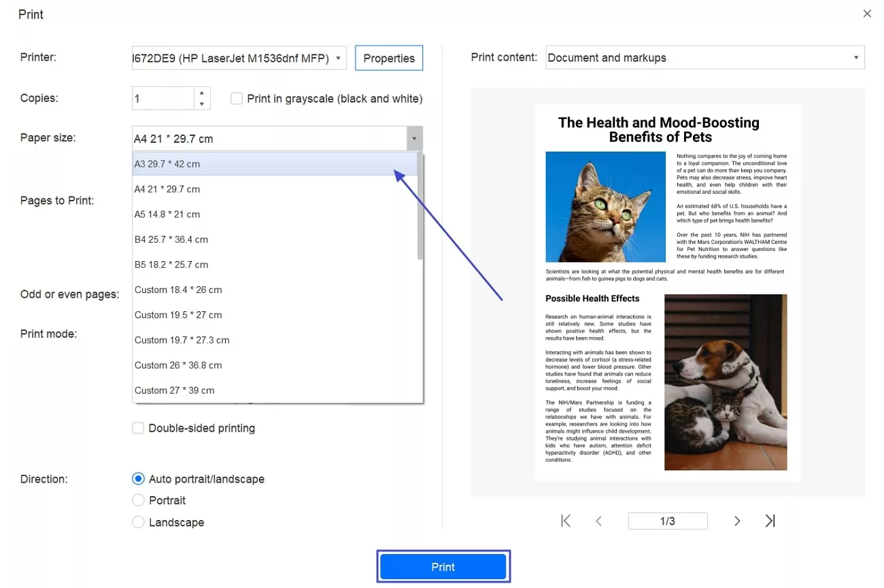This screenshot has width=884, height=588.
Task: Go to previous preview page
Action: coord(598,521)
